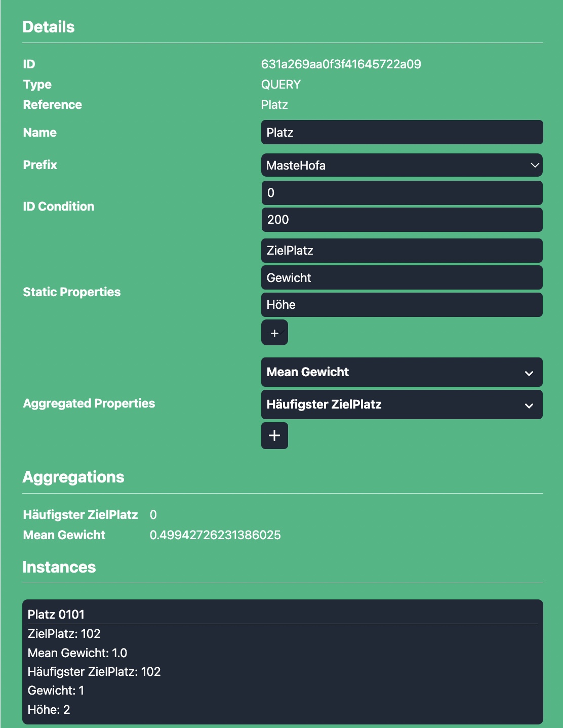Select the ZielPlatz: 102 instance line
The width and height of the screenshot is (563, 728).
click(x=64, y=634)
